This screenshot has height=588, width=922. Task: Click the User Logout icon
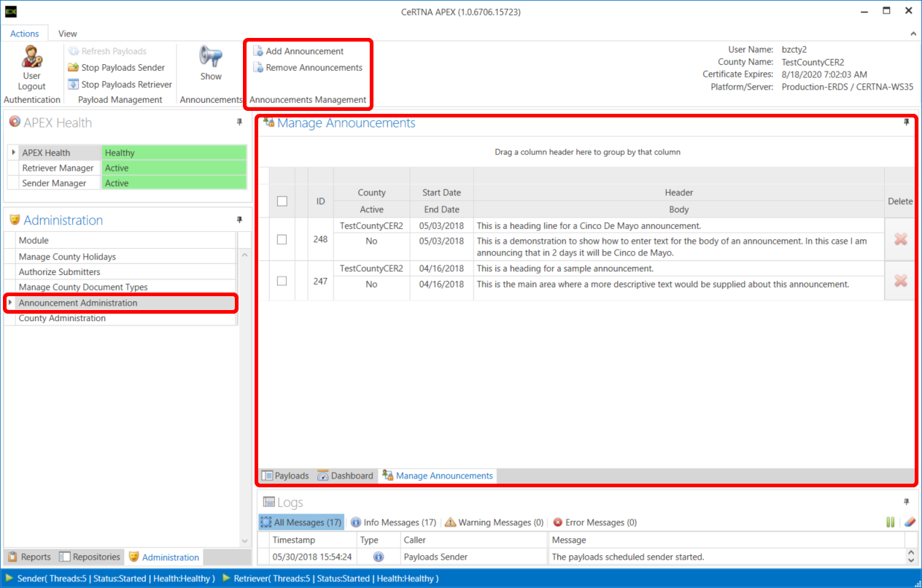pos(31,57)
